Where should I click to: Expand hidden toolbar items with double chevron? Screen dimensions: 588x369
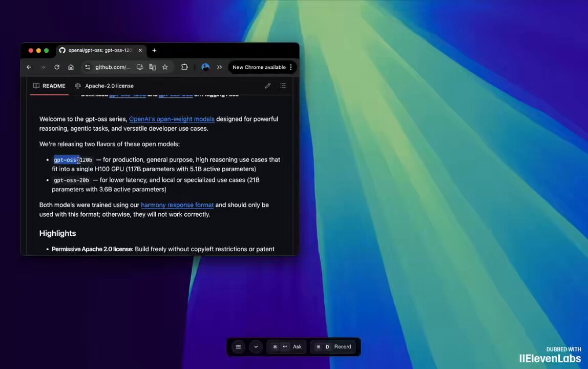(x=219, y=67)
